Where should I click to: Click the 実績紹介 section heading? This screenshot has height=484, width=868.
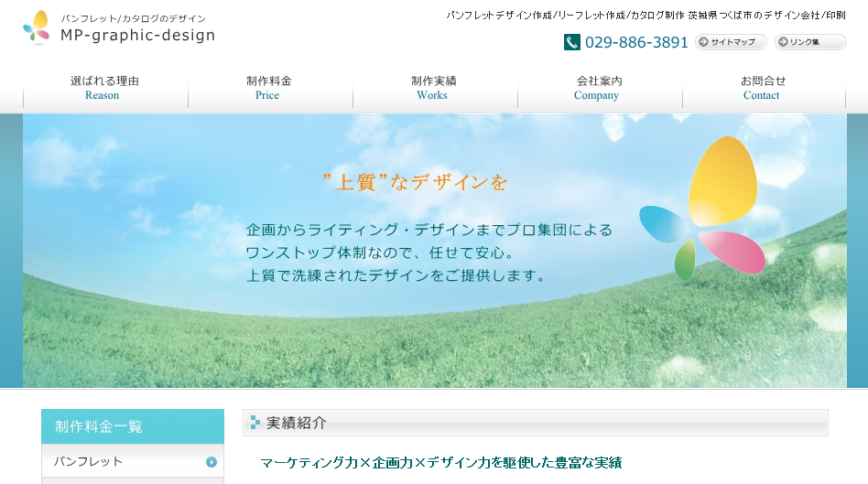pos(296,423)
